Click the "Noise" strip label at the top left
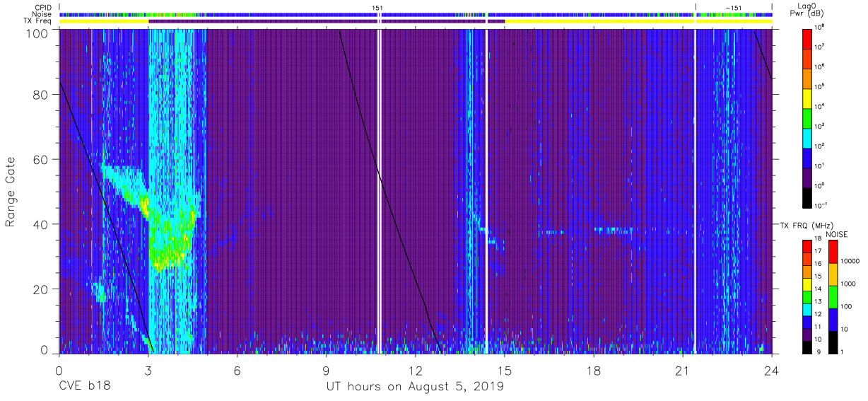 43,14
